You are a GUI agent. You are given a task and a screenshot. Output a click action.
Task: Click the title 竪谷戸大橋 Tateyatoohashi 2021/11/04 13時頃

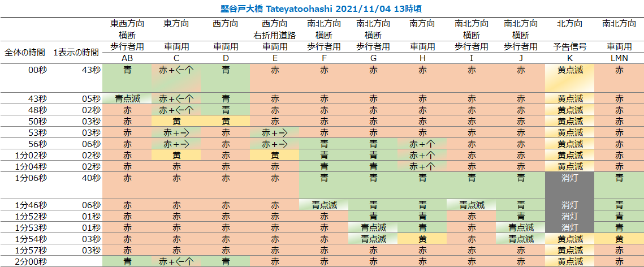click(x=322, y=8)
